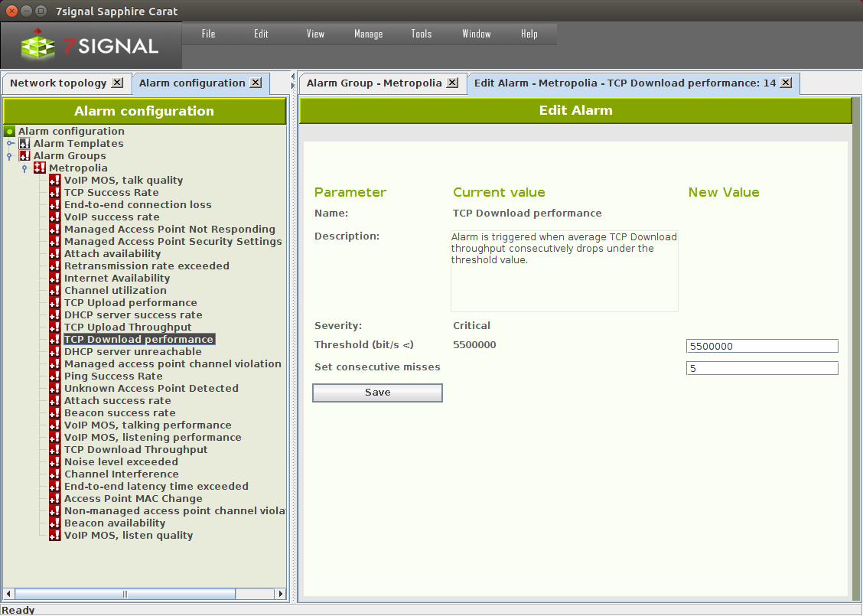Click alarm icon beside Retransmission rate exceeded
The image size is (863, 616).
[x=54, y=266]
